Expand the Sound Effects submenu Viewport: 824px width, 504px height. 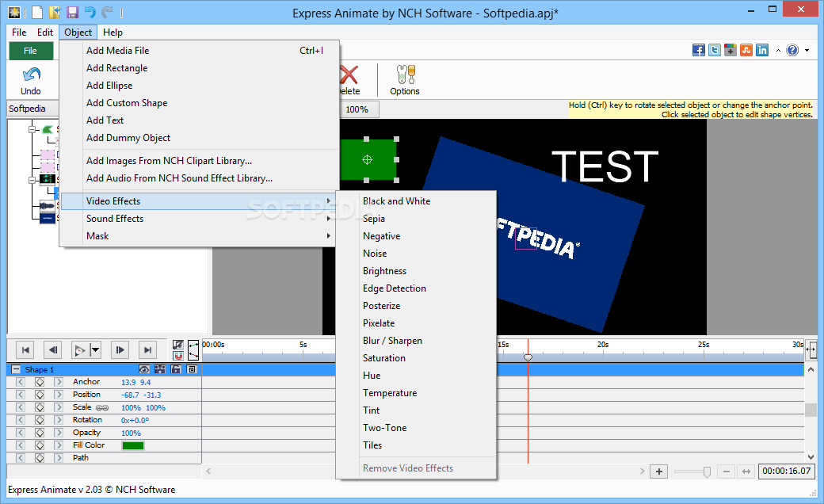pyautogui.click(x=198, y=219)
